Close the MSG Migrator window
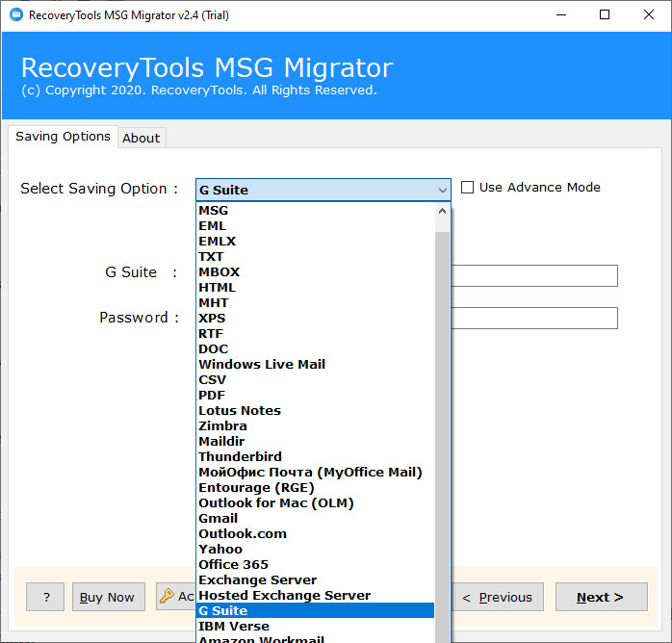Image resolution: width=672 pixels, height=643 pixels. [x=649, y=15]
